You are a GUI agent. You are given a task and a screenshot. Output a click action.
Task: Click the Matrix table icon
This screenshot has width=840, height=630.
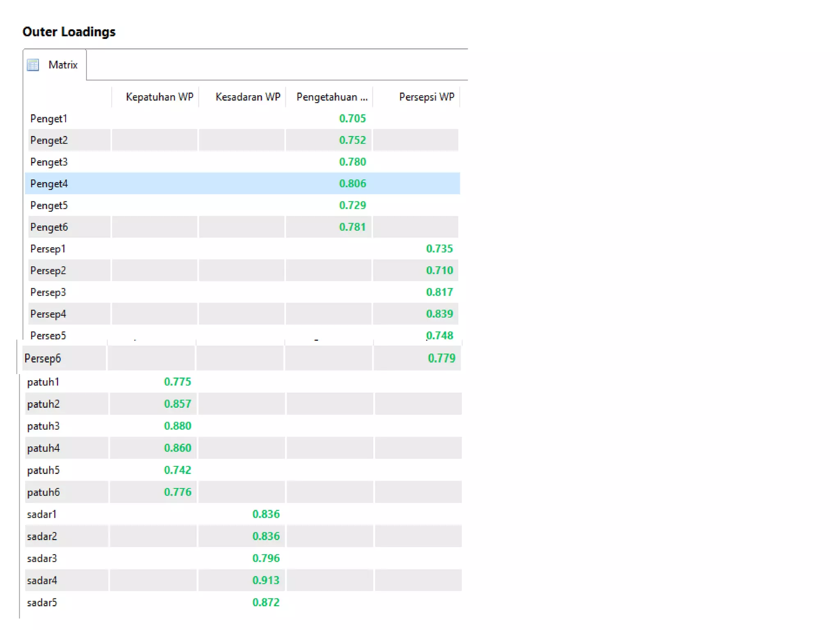point(33,65)
